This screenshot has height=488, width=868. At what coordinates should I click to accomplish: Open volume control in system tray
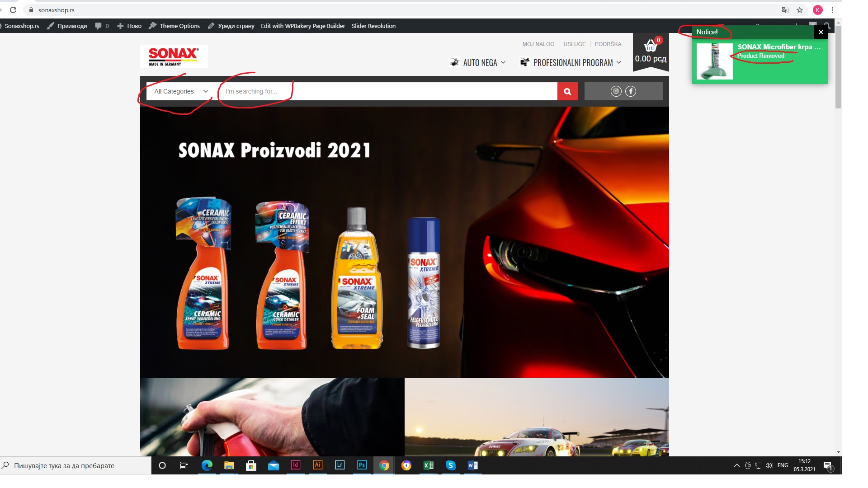click(x=769, y=465)
